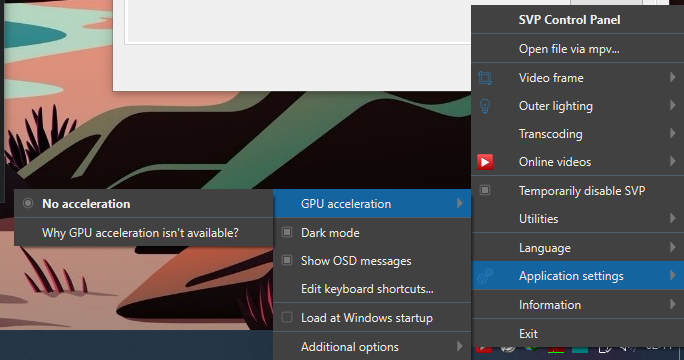
Task: Click the Video frame crop icon
Action: pyautogui.click(x=485, y=78)
